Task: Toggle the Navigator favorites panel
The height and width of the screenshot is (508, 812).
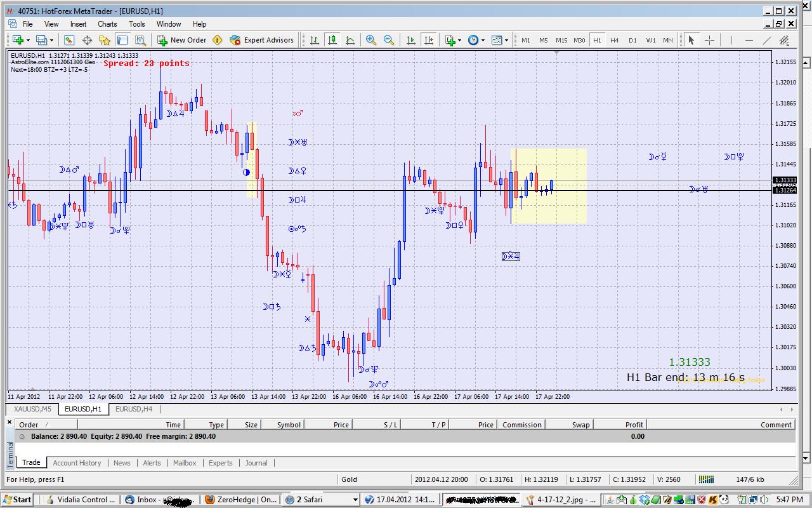Action: [105, 40]
